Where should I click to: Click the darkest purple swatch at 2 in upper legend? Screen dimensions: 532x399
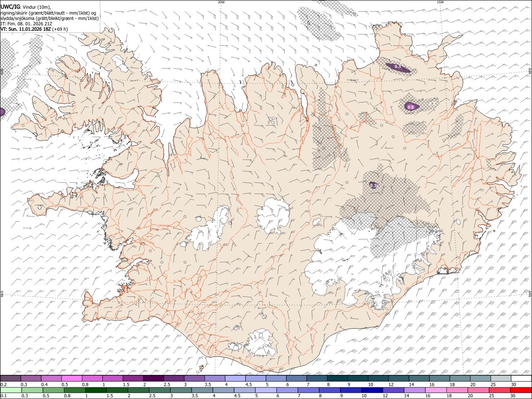coord(154,378)
